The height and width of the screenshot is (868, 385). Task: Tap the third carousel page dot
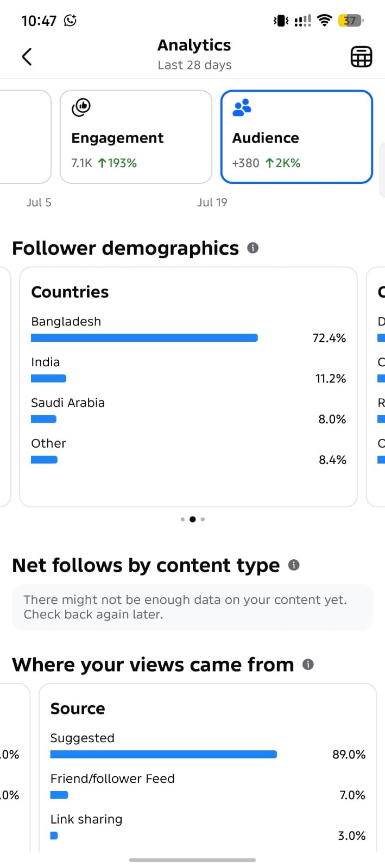203,519
